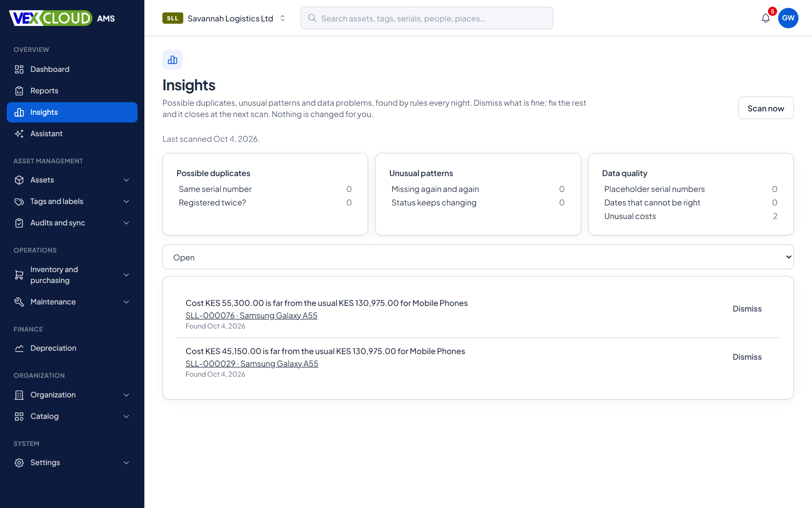Screen dimensions: 812x508
Task: Click the Depreciation chart icon
Action: 19,348
